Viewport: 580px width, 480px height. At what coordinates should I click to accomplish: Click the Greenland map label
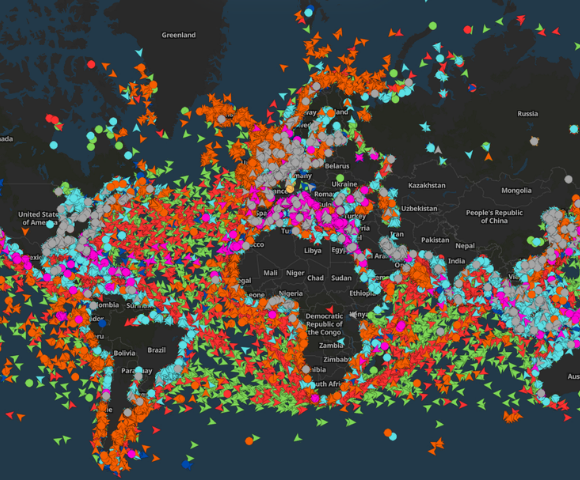179,35
